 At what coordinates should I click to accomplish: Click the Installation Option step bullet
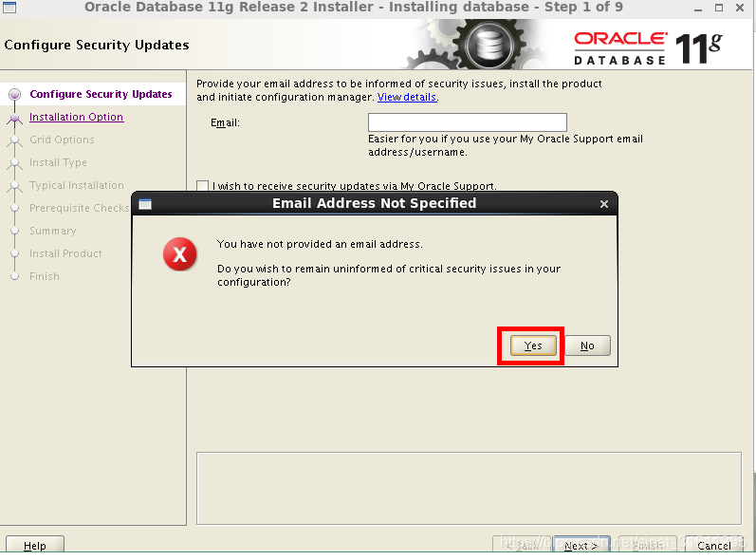[15, 117]
